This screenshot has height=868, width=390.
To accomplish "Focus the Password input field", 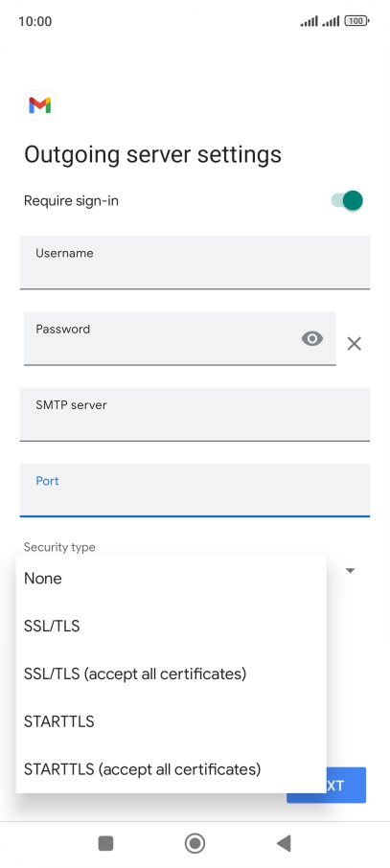I will [x=179, y=338].
